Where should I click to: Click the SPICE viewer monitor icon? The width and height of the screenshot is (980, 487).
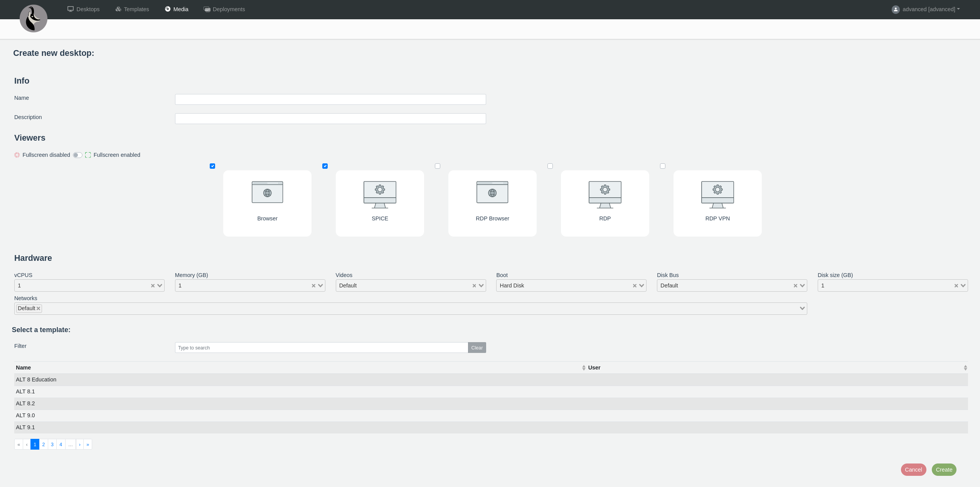380,194
